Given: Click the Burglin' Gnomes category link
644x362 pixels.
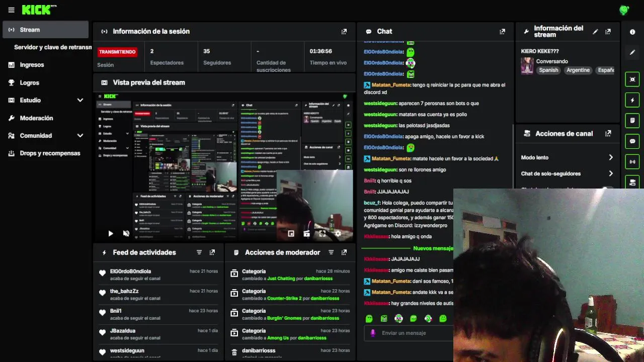Looking at the screenshot, I should pos(284,318).
